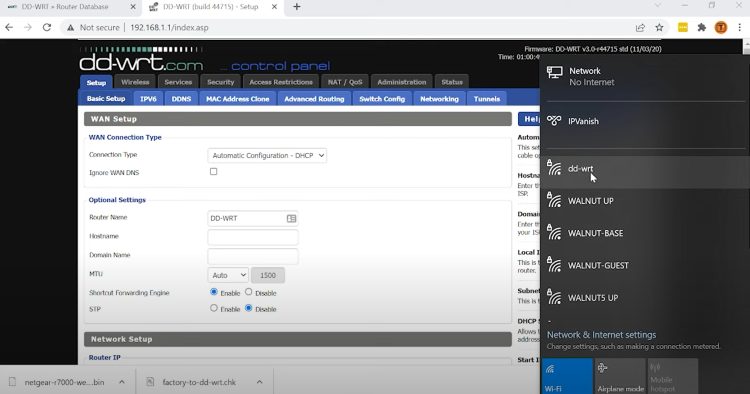The height and width of the screenshot is (394, 750).
Task: Open the Chrome three-dot menu
Action: pos(739,27)
